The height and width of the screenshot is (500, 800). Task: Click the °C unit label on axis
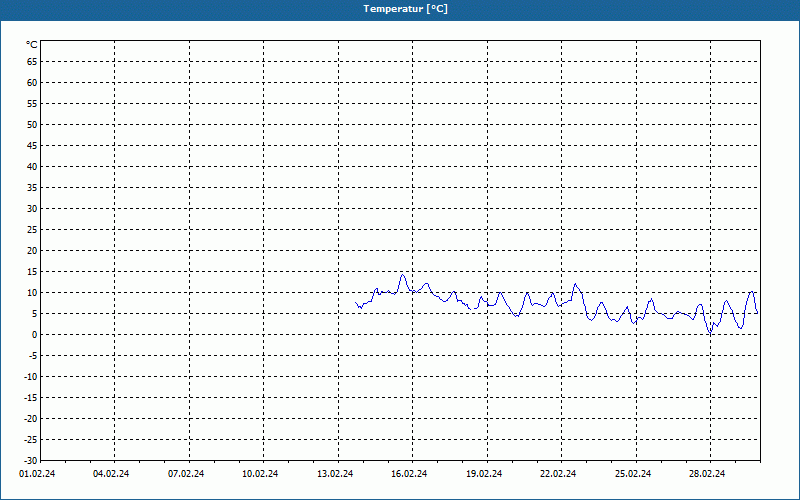click(32, 45)
